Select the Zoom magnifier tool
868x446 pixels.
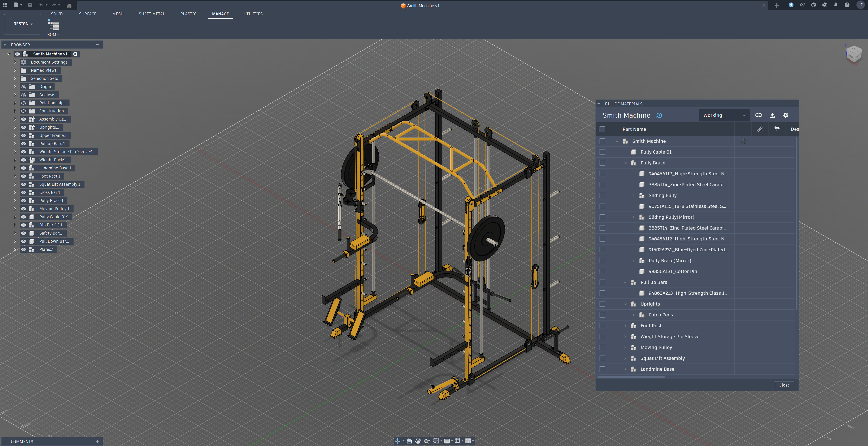(427, 441)
